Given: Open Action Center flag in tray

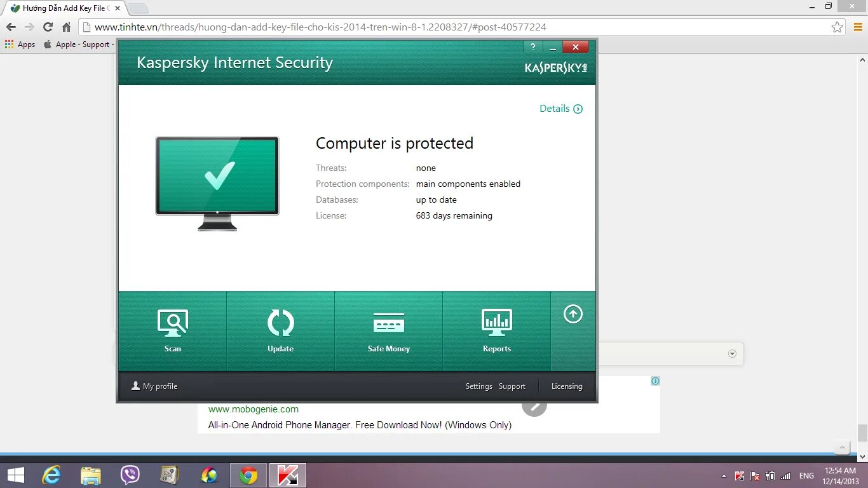Looking at the screenshot, I should pyautogui.click(x=755, y=476).
